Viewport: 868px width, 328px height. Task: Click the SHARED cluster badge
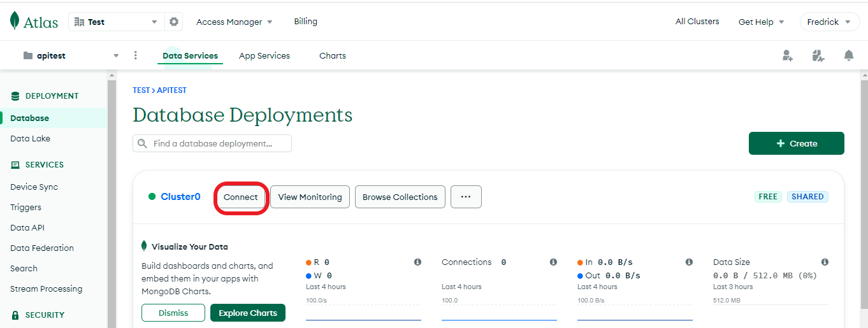(807, 197)
